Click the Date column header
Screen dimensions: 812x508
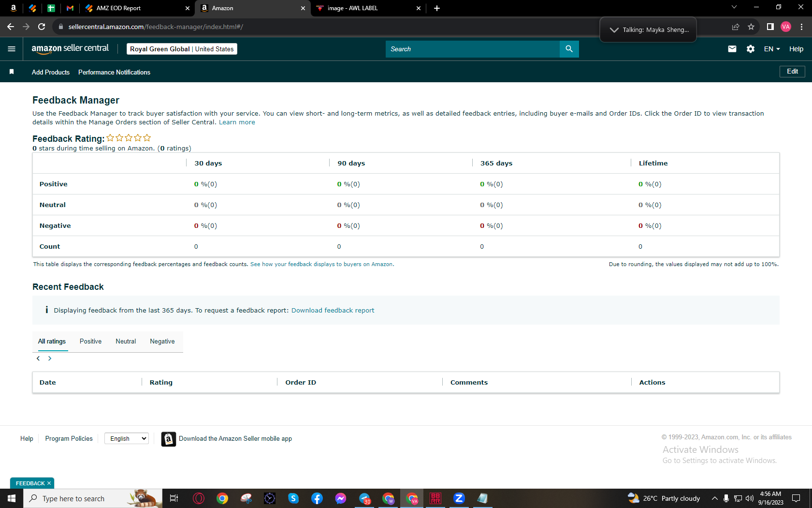tap(47, 383)
